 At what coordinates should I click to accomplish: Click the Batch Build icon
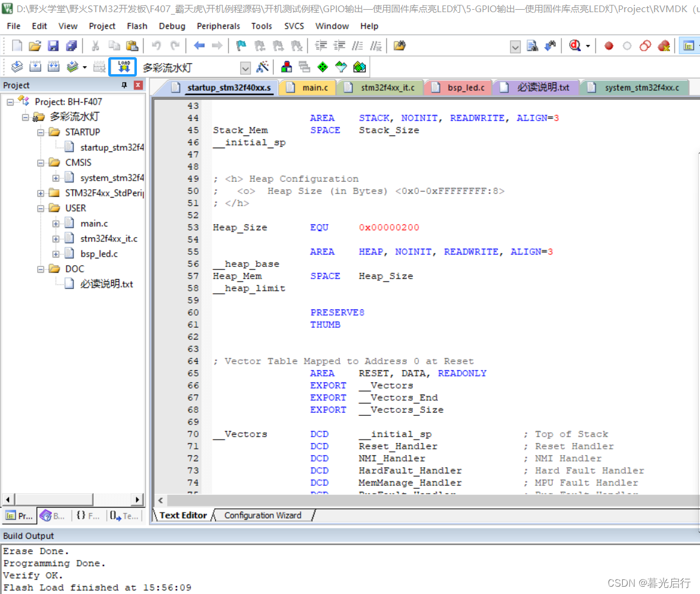72,67
